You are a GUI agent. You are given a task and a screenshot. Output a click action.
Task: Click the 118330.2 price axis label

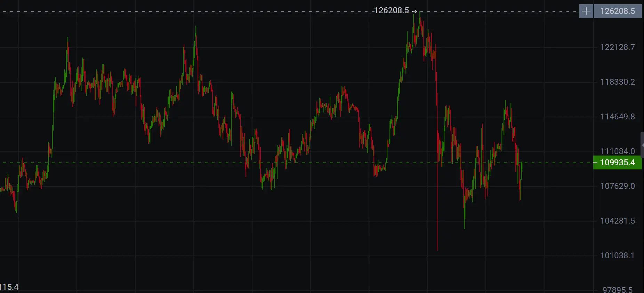click(x=618, y=82)
